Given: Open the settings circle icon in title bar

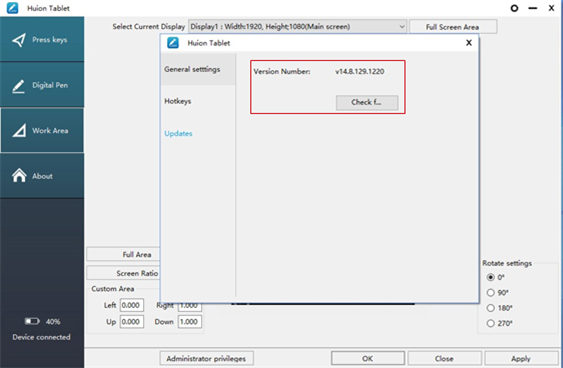Looking at the screenshot, I should click(x=515, y=8).
